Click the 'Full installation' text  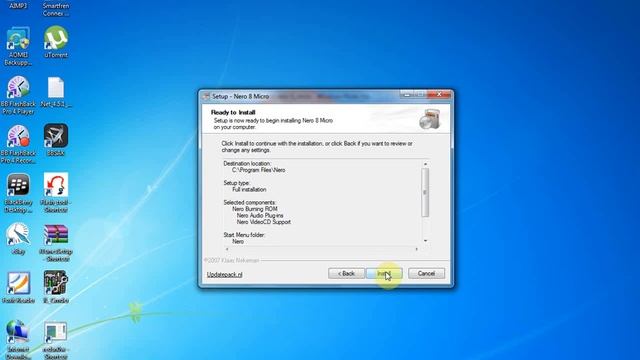[x=249, y=189]
